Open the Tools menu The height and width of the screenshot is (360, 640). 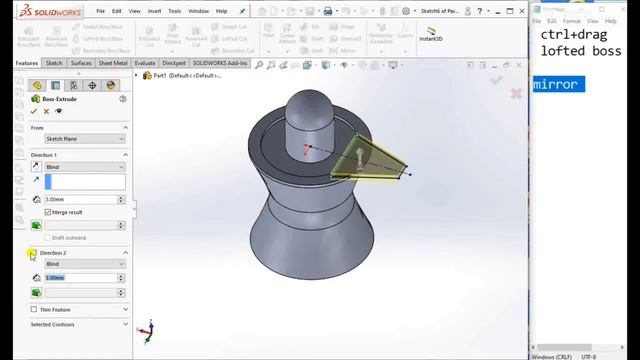coord(174,11)
